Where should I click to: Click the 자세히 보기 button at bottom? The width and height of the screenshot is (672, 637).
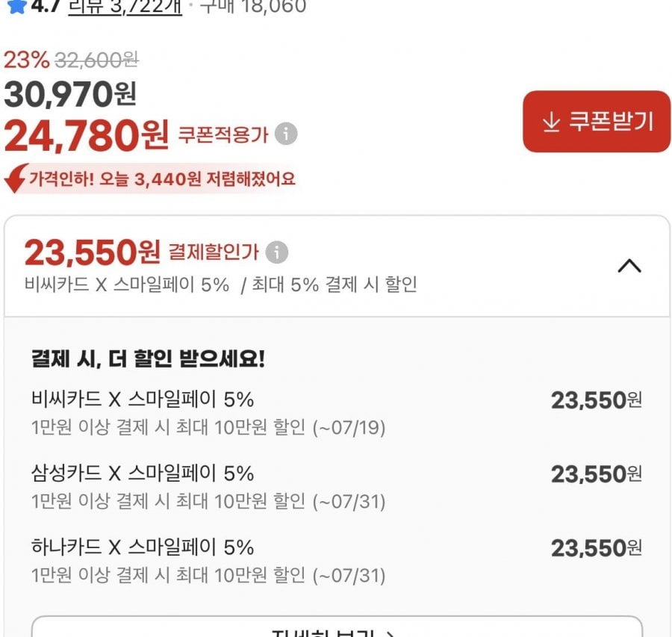click(x=337, y=627)
